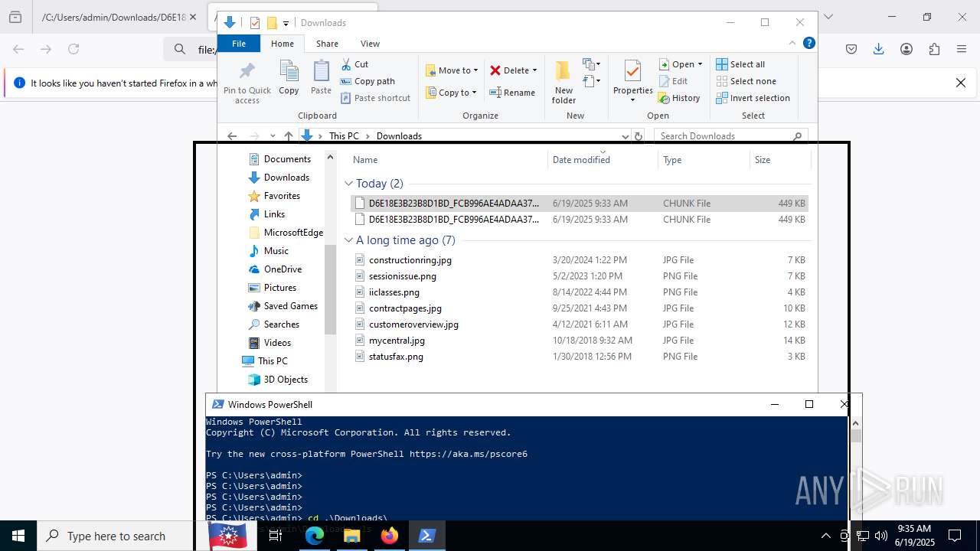Click Invert selection

click(x=753, y=98)
